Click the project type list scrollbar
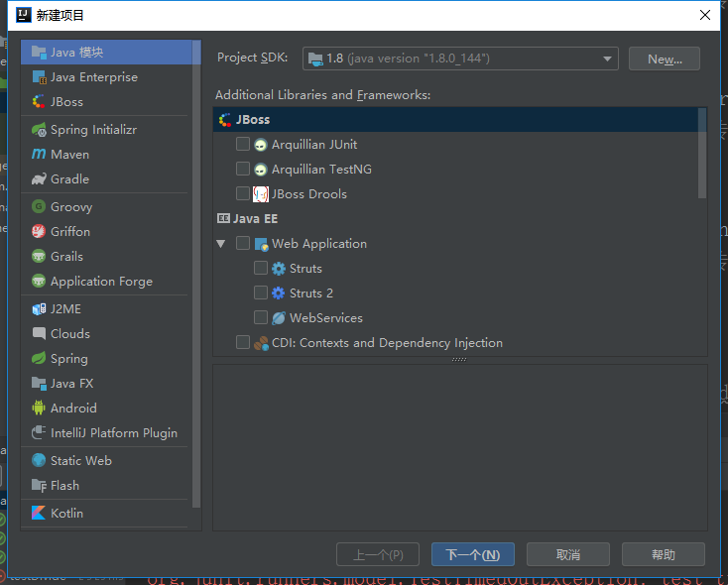 [x=196, y=274]
